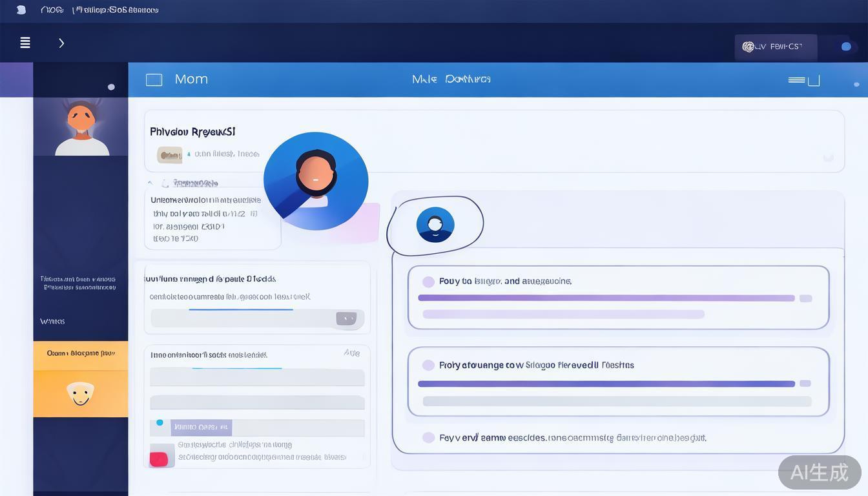This screenshot has height=496, width=868.
Task: Select the second radio option in right panel
Action: 428,365
